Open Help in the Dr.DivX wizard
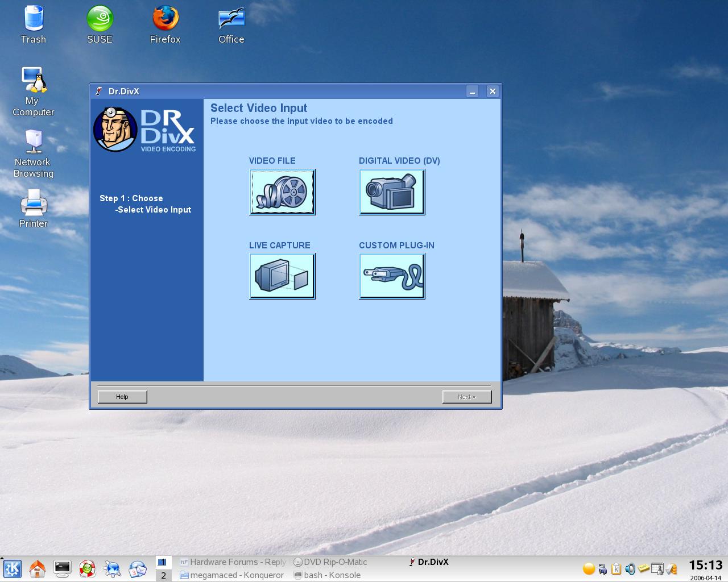This screenshot has width=728, height=582. click(x=122, y=397)
